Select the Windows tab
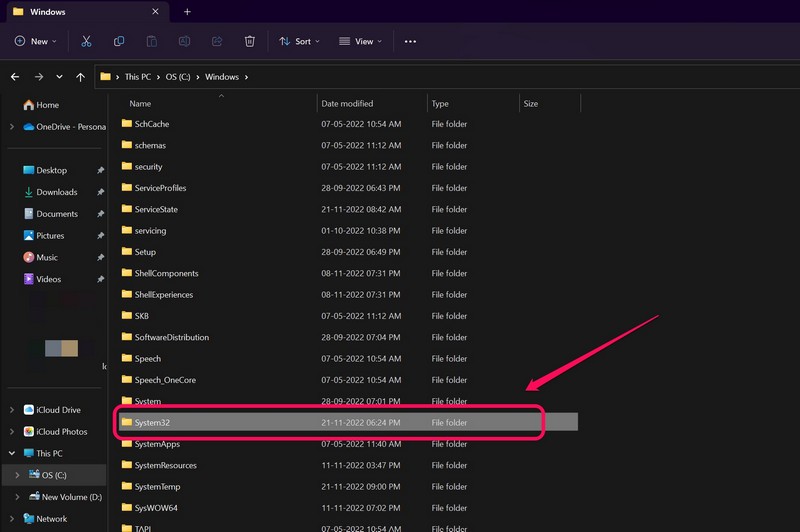Viewport: 800px width, 532px height. (48, 12)
